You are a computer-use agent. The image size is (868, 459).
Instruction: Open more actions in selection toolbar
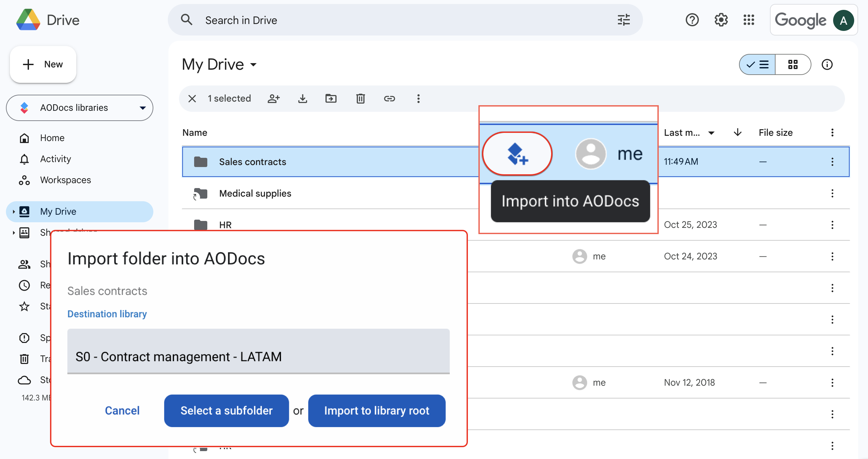pyautogui.click(x=418, y=99)
